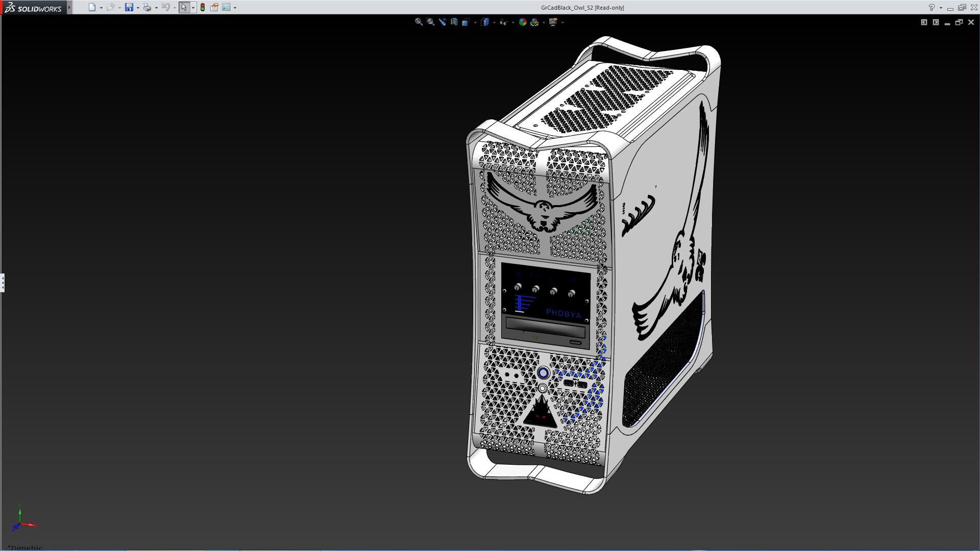Toggle the Select cursor tool

[184, 7]
